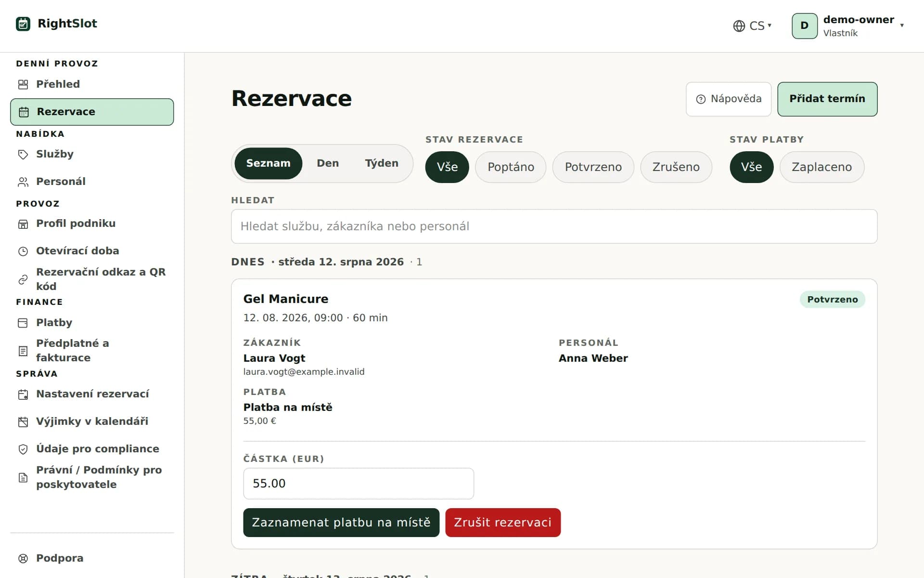
Task: Open Otevírací doba settings
Action: coord(92,251)
